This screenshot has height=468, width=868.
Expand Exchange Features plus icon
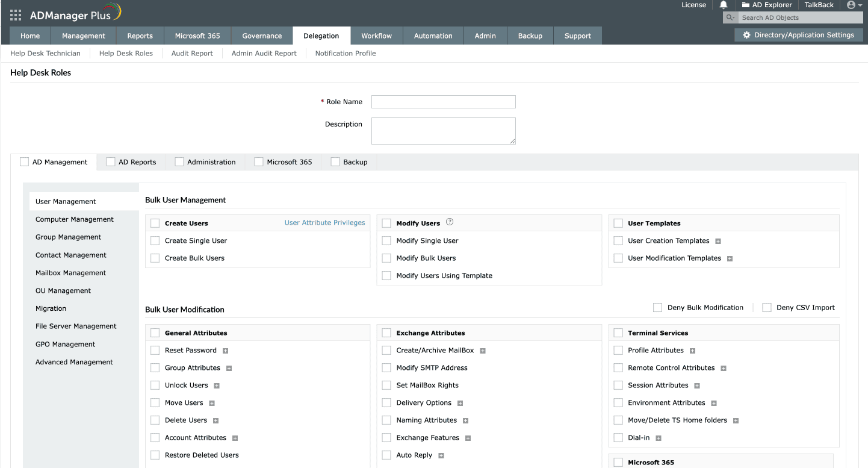point(468,438)
